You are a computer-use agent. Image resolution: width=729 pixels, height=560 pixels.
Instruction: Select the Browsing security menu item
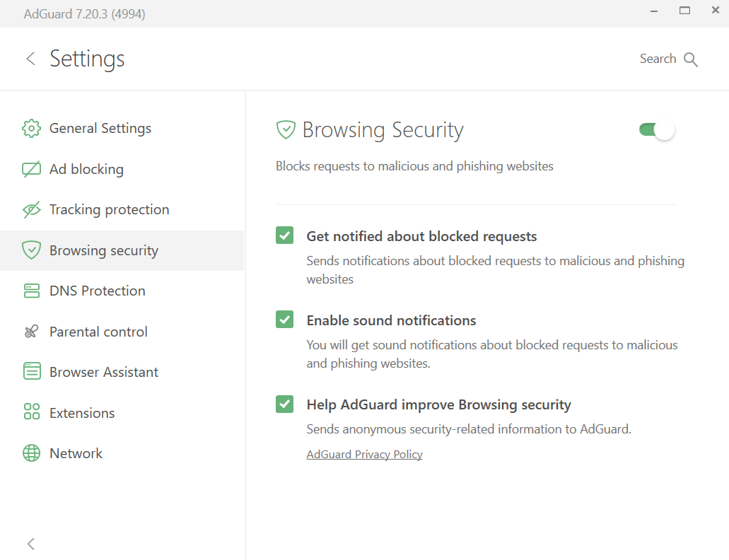pyautogui.click(x=122, y=250)
